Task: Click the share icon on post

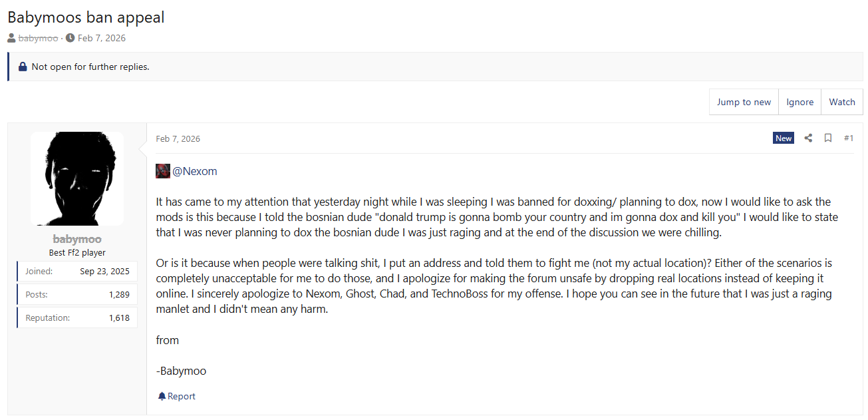Action: click(808, 138)
